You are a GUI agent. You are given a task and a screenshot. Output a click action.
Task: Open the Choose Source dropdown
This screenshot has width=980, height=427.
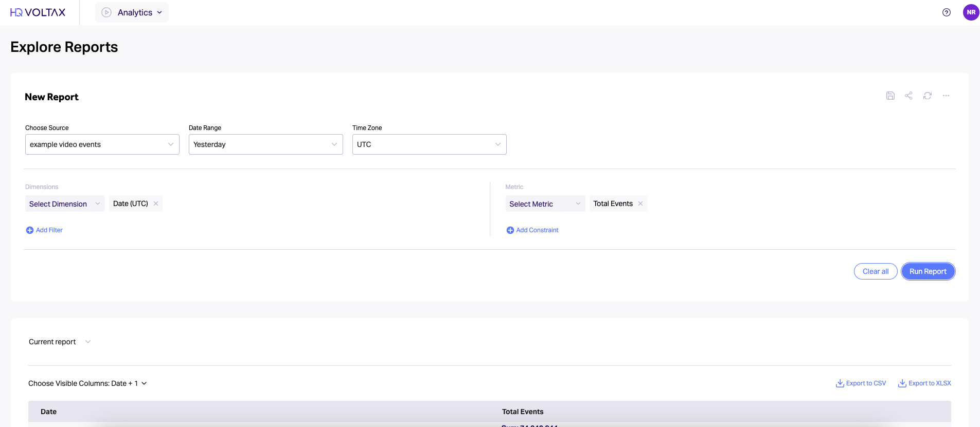102,144
